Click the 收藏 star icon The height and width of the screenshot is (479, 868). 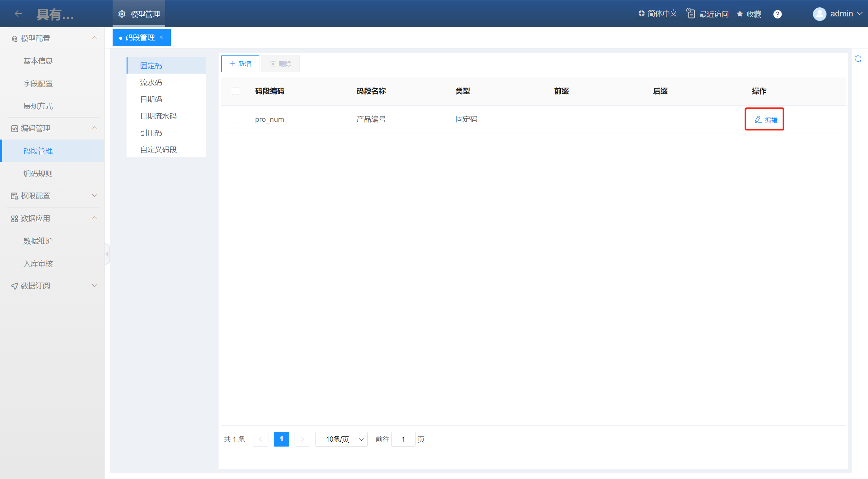pyautogui.click(x=740, y=14)
